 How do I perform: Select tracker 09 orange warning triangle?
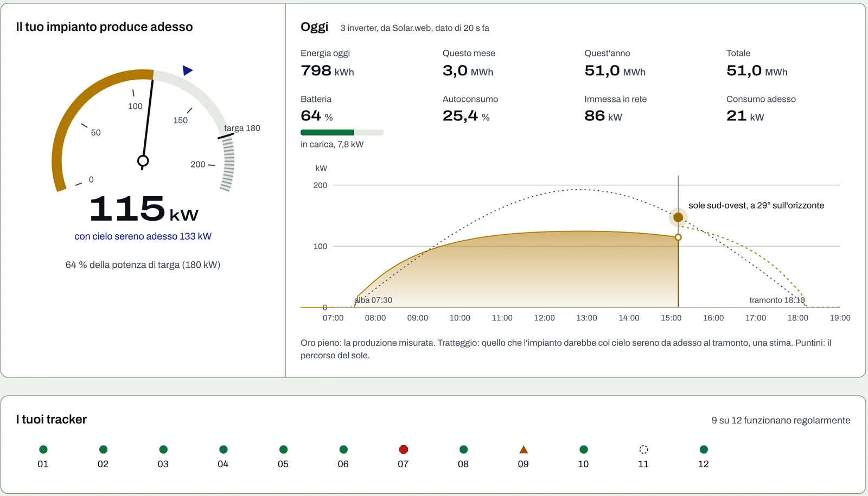click(524, 449)
